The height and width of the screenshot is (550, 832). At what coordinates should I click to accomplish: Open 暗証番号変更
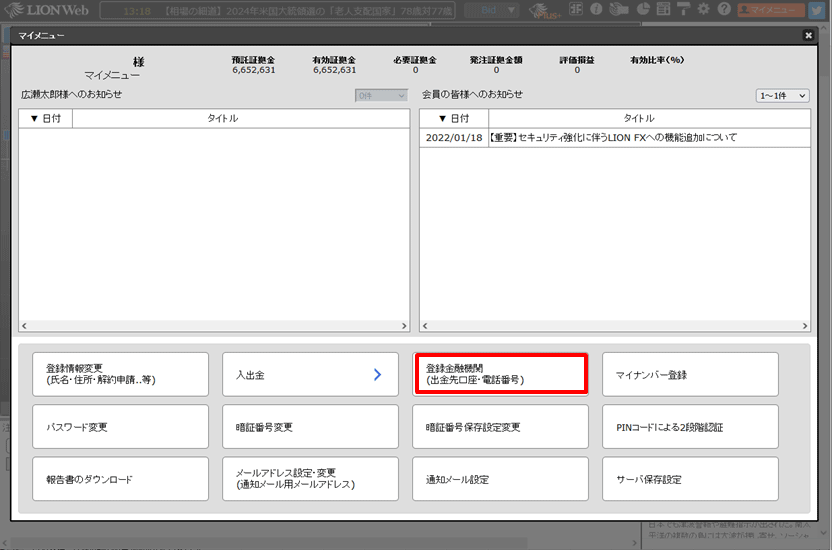pyautogui.click(x=310, y=426)
